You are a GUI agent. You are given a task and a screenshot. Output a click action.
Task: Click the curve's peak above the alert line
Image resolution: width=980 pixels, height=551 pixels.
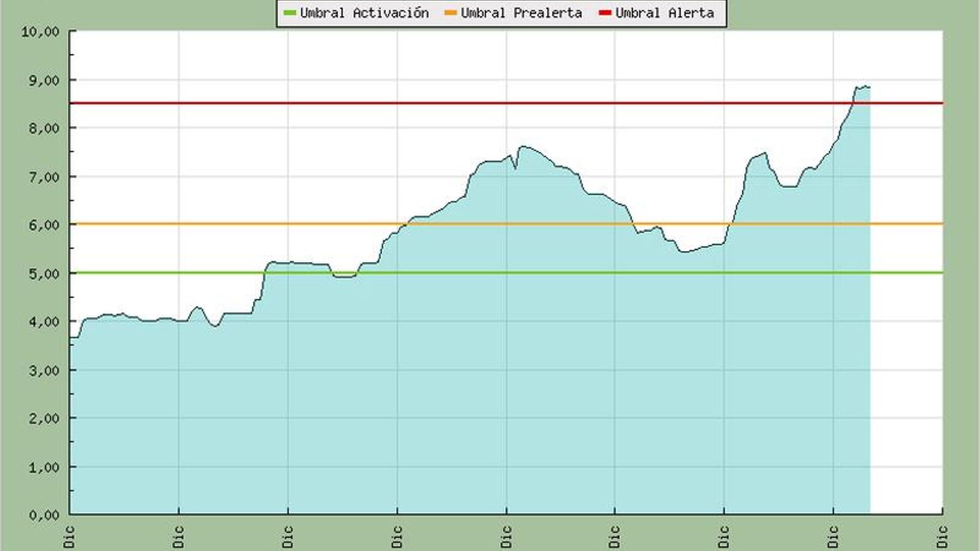coord(864,86)
